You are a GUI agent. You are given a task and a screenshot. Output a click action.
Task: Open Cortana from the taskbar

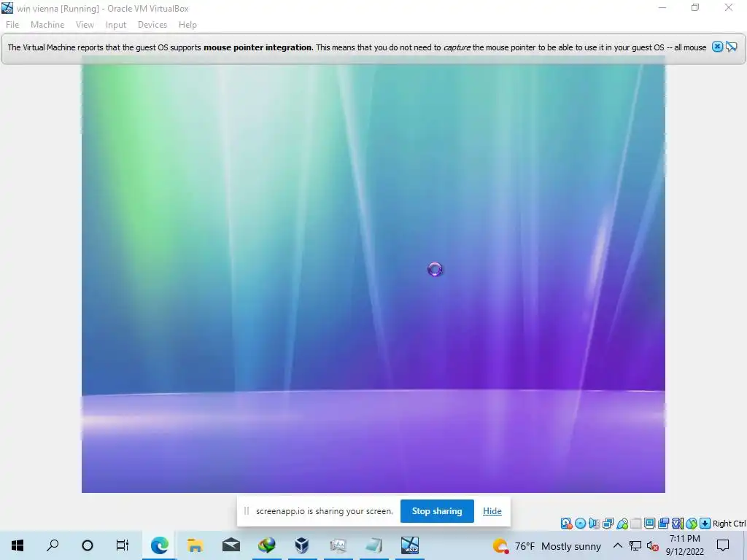(x=88, y=545)
